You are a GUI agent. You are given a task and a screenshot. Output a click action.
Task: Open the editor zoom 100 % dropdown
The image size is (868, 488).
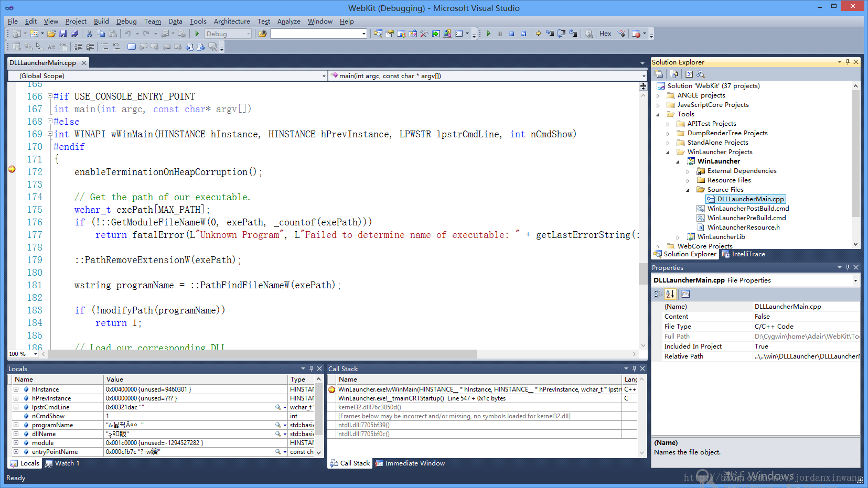coord(36,354)
